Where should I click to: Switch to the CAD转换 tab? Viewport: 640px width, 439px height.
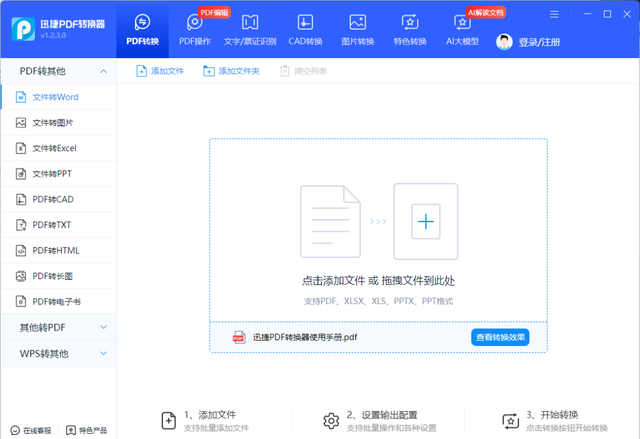[305, 29]
